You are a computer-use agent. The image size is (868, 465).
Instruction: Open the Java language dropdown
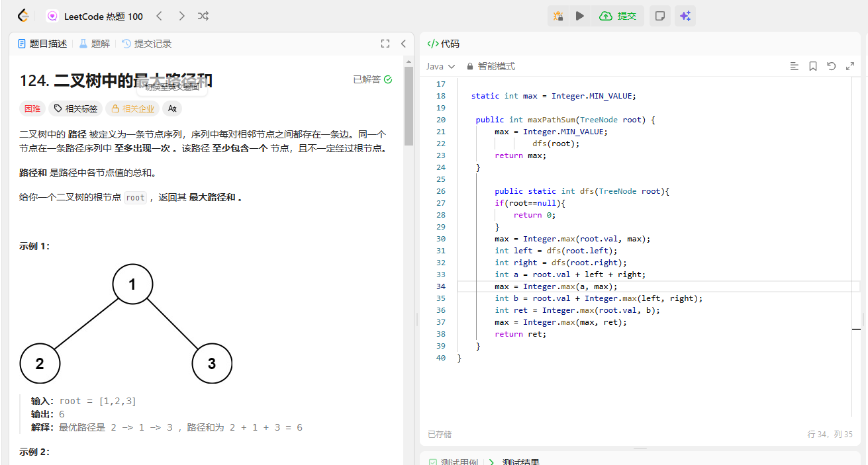(x=441, y=66)
